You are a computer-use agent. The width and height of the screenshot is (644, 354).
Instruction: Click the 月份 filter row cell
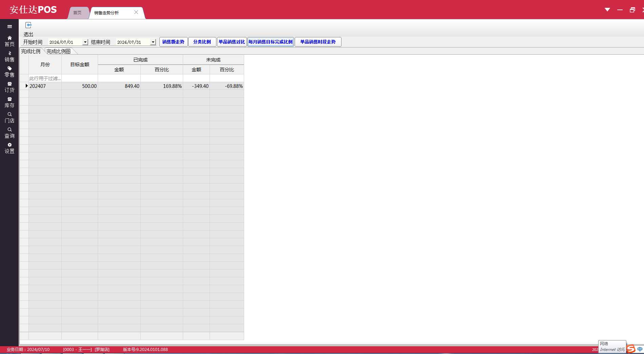tap(45, 78)
